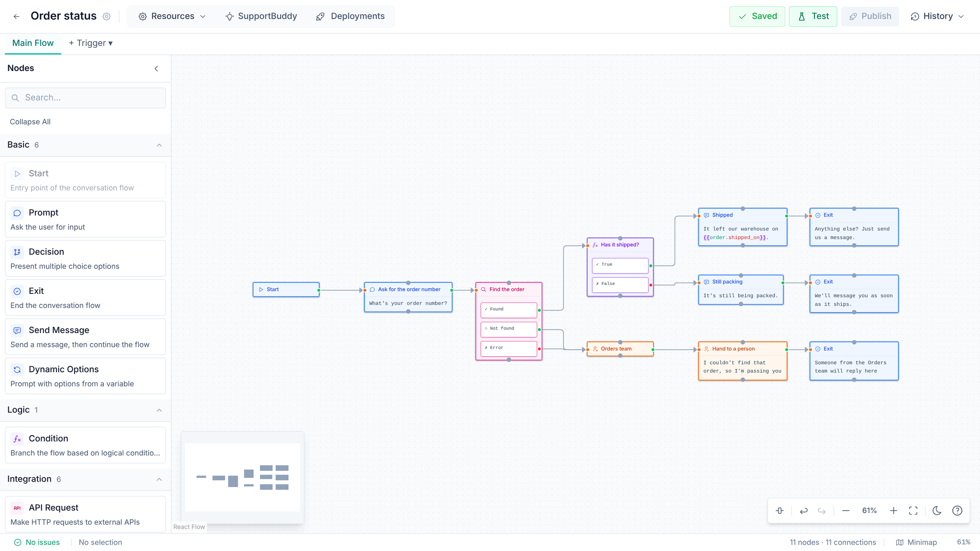Collapse the Basic section
Screen dimensions: 980x551
pyautogui.click(x=159, y=145)
